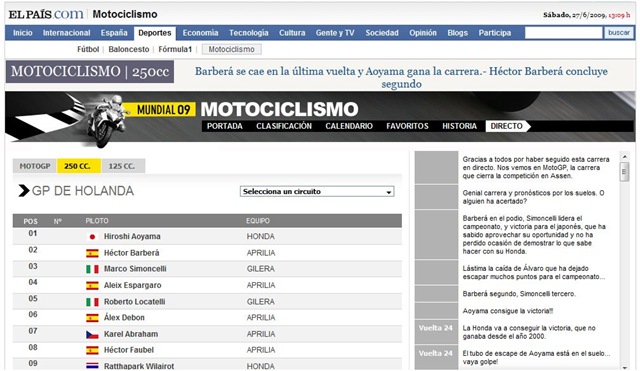Screen dimensions: 640x371
Task: Click the live feed scrollbar thumb
Action: tap(624, 171)
